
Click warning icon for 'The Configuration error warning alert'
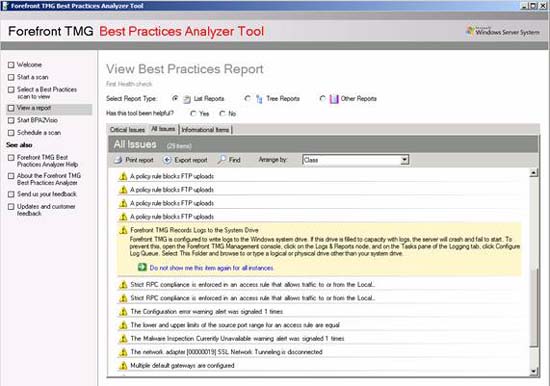[123, 312]
